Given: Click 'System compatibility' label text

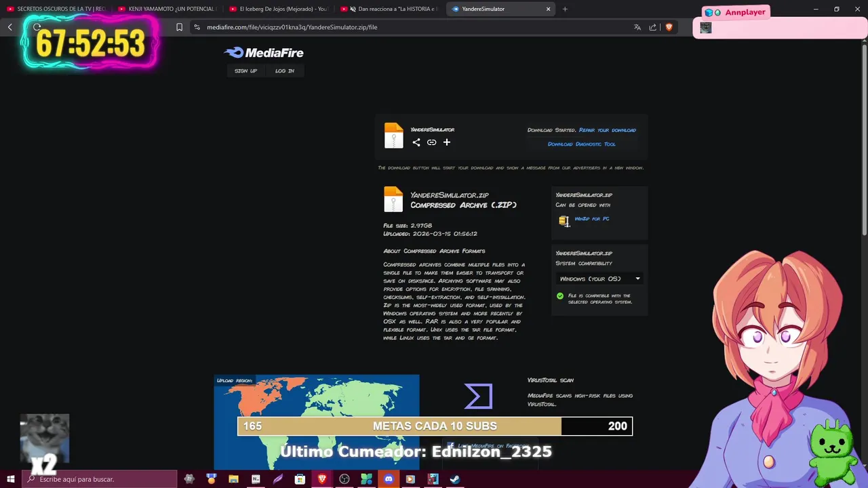Looking at the screenshot, I should click(584, 264).
